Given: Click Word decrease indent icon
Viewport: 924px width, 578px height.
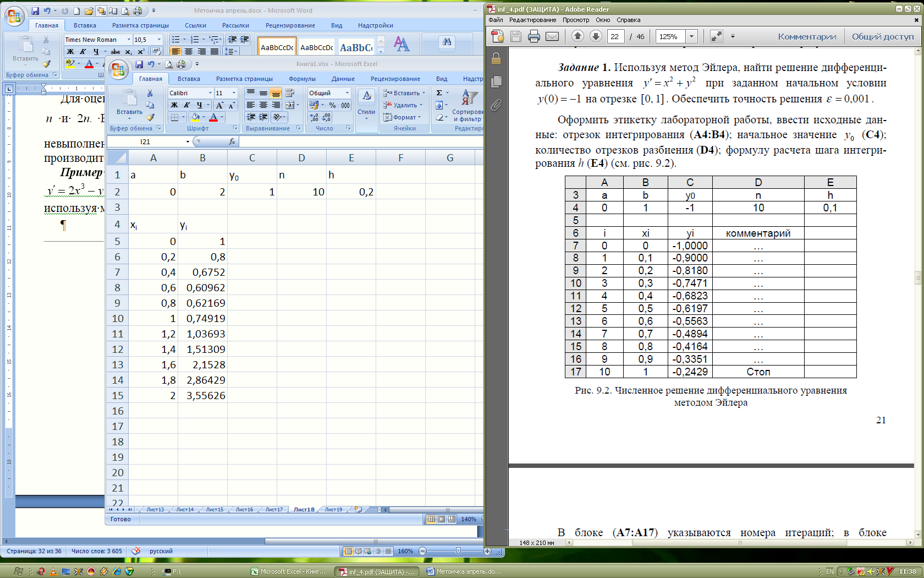Looking at the screenshot, I should 232,40.
